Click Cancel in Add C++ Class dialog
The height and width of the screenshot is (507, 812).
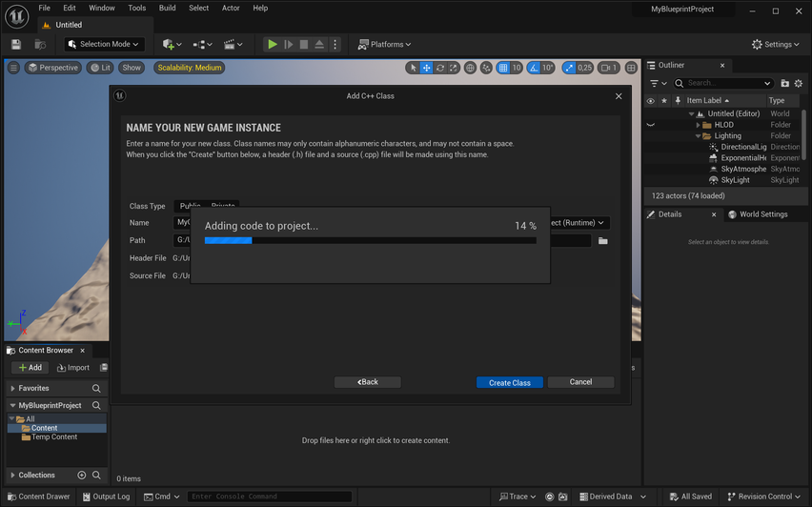(580, 382)
